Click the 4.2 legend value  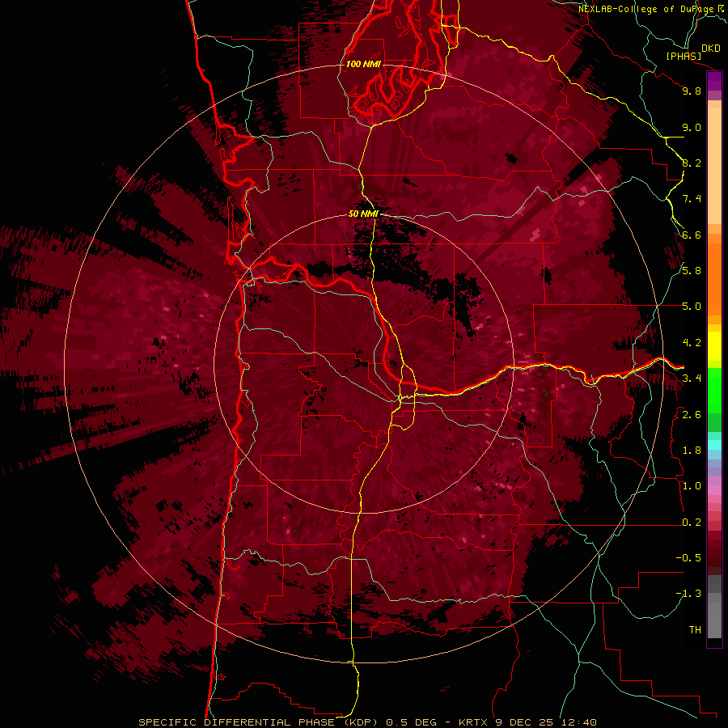pyautogui.click(x=692, y=343)
